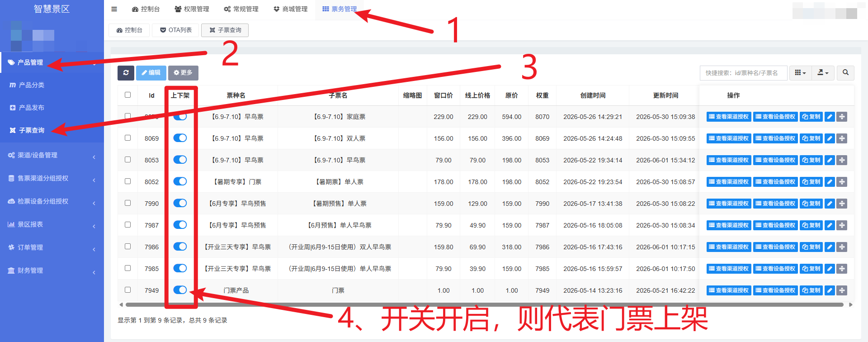Click 查看渠道授权 for row 7986
This screenshot has width=868, height=342.
tap(729, 247)
